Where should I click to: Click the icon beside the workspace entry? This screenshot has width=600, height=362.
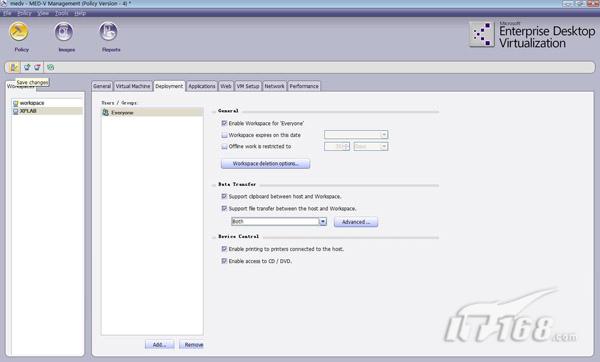click(x=15, y=103)
